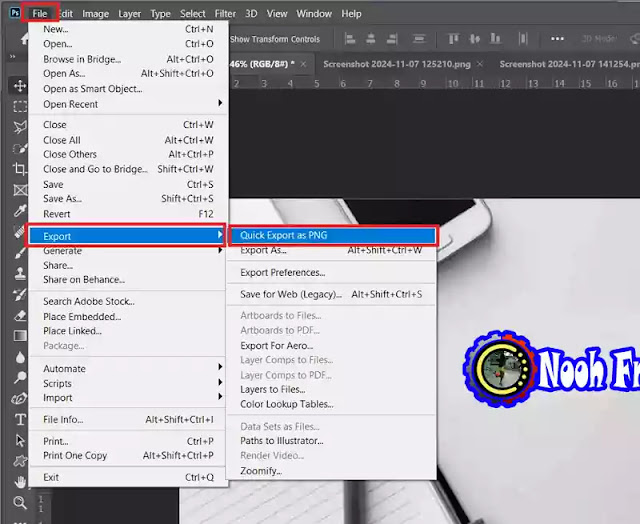The height and width of the screenshot is (524, 640).
Task: Close the 46% (RGB/8#) document tab
Action: pos(303,64)
